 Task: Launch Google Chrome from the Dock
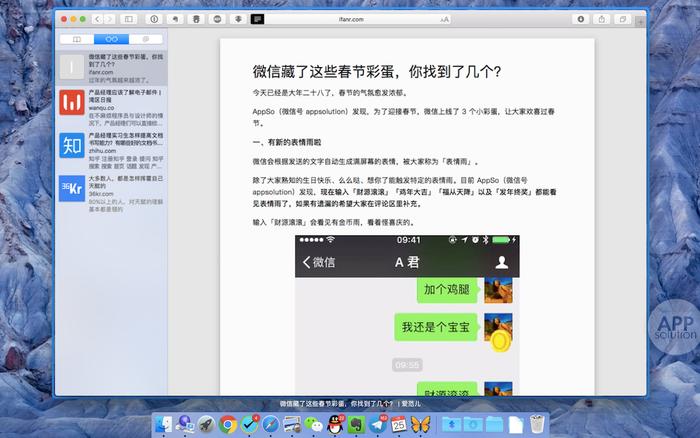point(228,425)
